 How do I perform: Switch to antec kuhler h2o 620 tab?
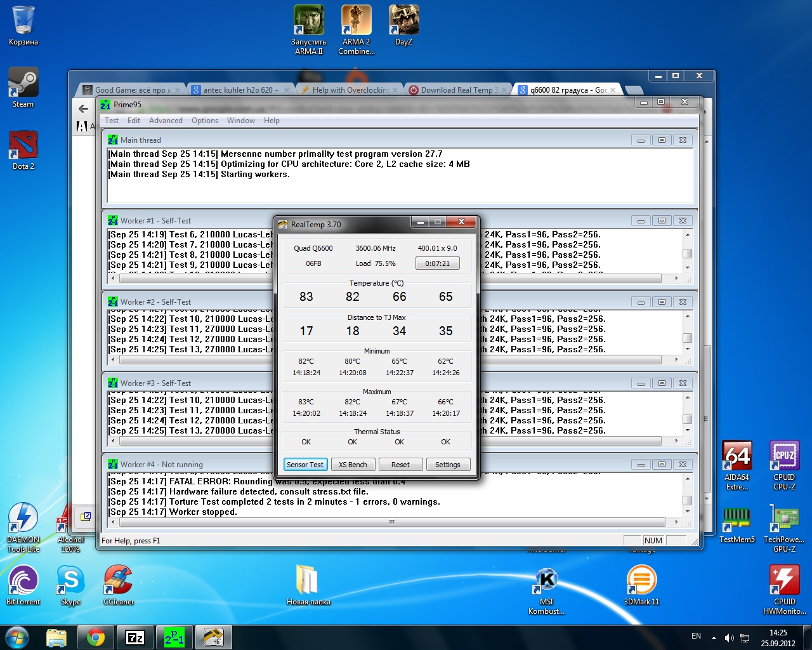pos(241,90)
